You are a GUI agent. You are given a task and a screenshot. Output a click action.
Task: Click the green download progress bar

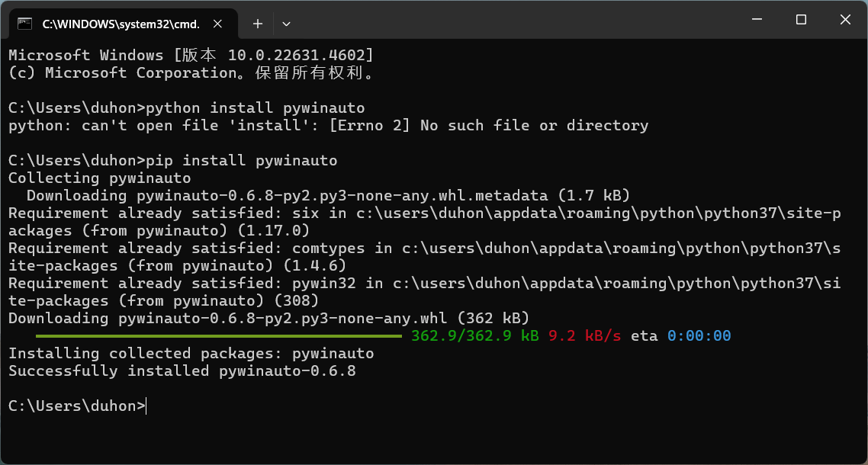pos(219,336)
